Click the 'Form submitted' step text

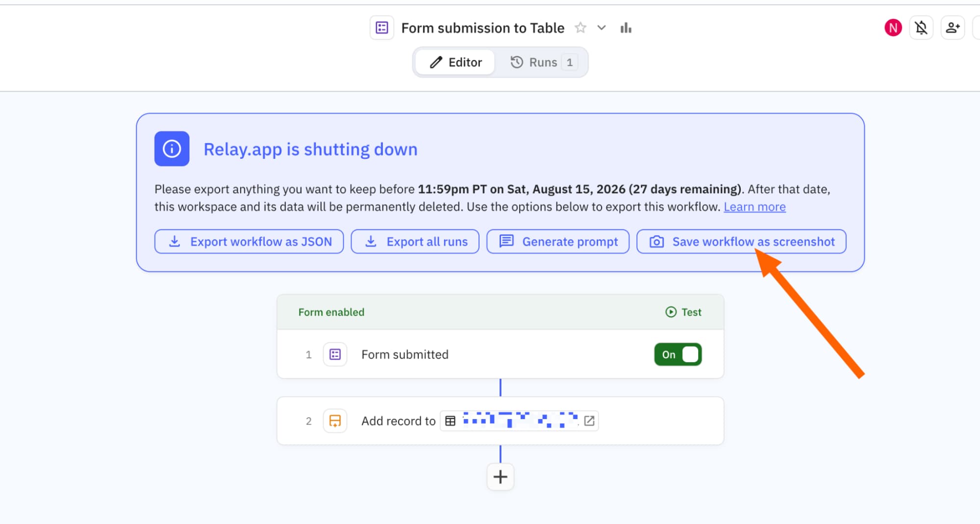pos(405,354)
